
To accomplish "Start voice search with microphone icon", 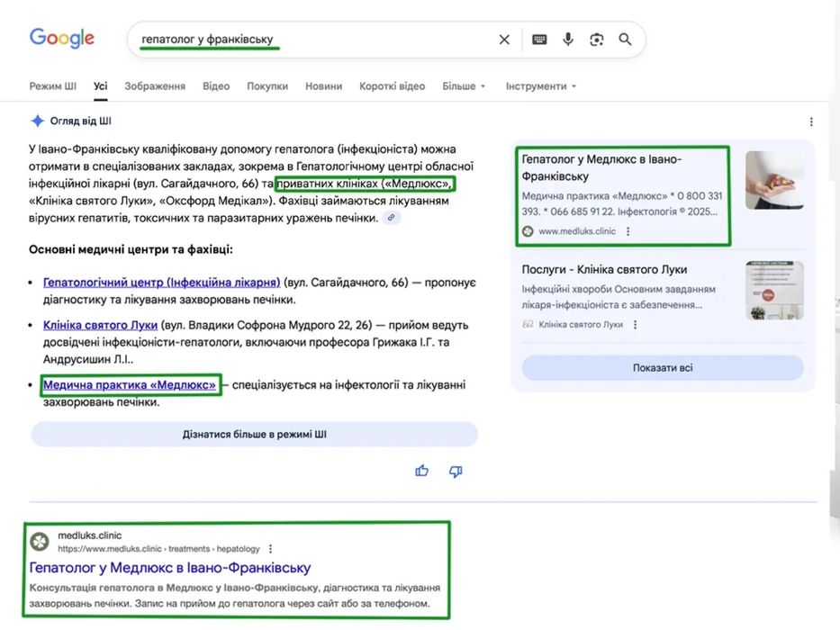I will coord(568,39).
